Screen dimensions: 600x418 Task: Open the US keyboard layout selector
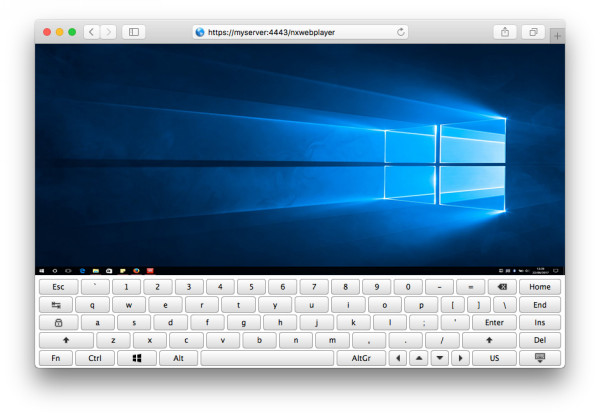[494, 358]
